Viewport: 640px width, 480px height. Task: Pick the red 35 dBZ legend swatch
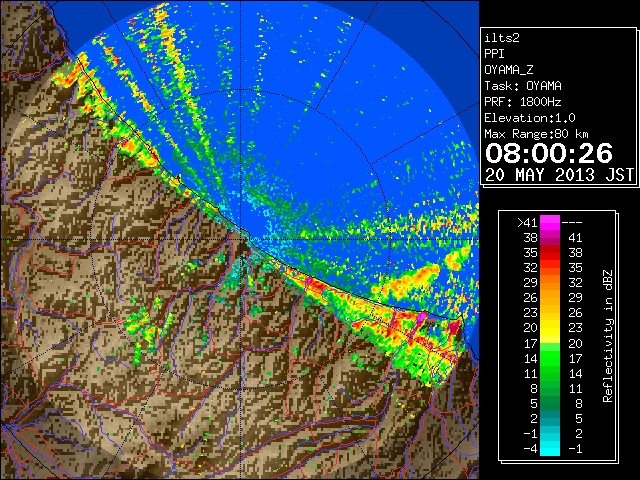tap(550, 253)
